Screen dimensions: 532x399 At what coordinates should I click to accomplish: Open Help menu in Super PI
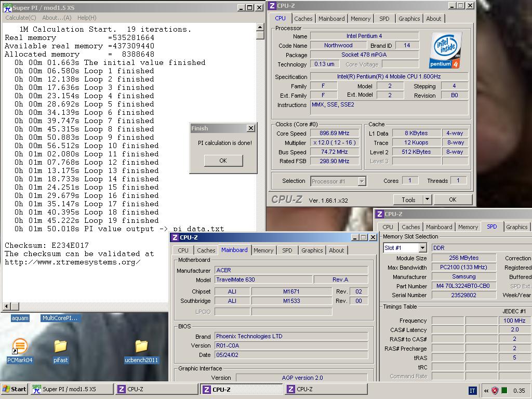87,18
